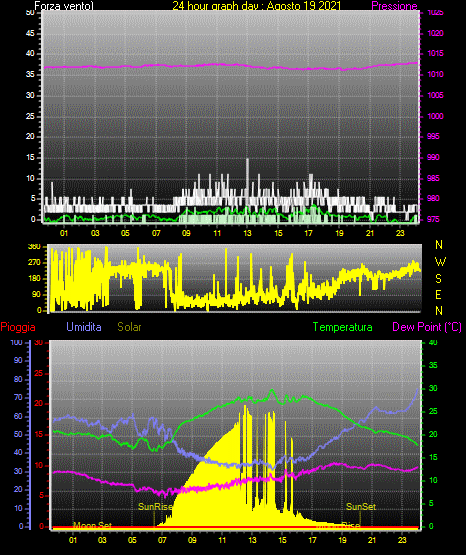Image resolution: width=466 pixels, height=555 pixels.
Task: Select the Pioggia legend label
Action: (18, 327)
